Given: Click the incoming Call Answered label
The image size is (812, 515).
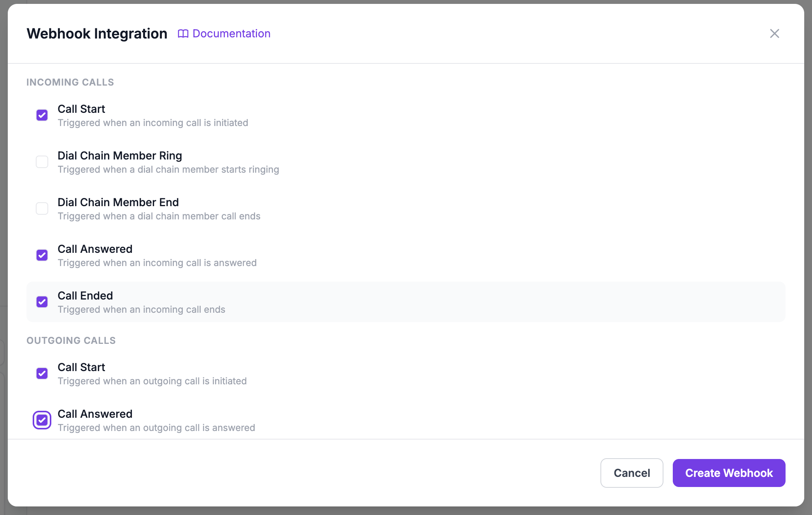Looking at the screenshot, I should 95,249.
